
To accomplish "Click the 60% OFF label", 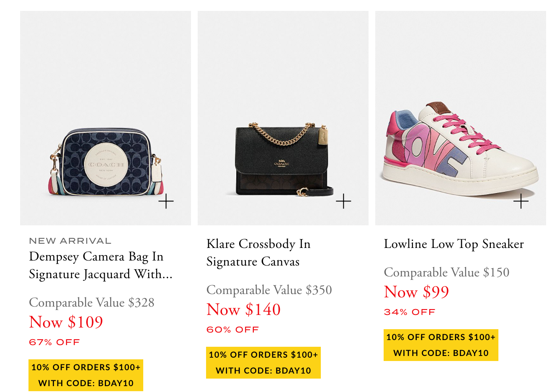I will tap(232, 330).
